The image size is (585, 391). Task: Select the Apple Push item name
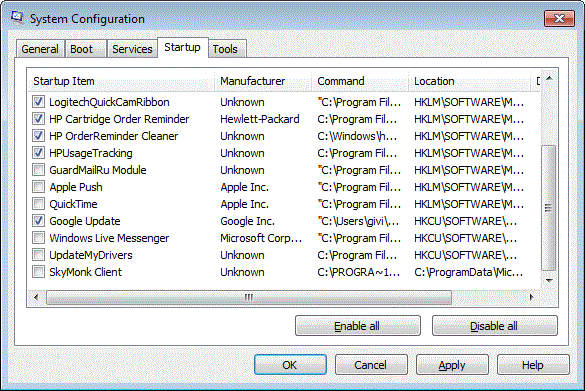coord(76,187)
